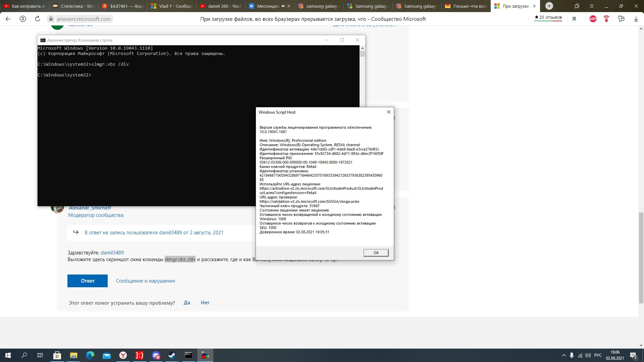Open the Yandex home icon in address bar
The height and width of the screenshot is (362, 644).
23,19
